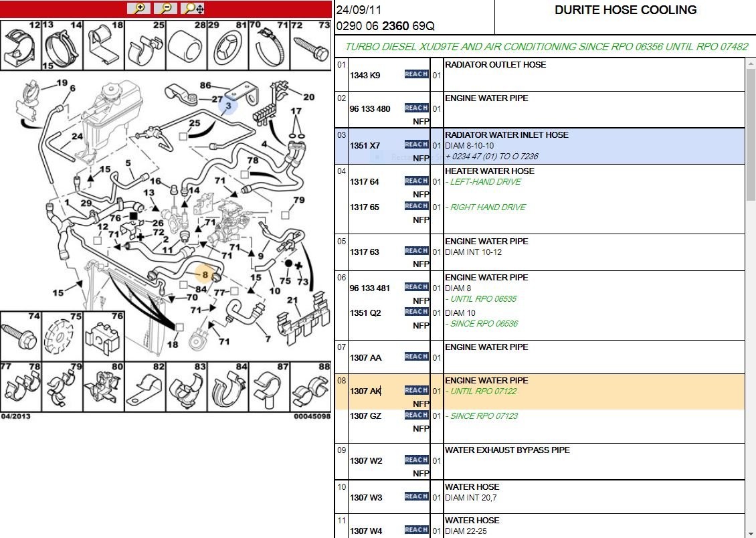Click the zoom in magnifier icon
Image resolution: width=756 pixels, height=538 pixels.
(x=139, y=8)
